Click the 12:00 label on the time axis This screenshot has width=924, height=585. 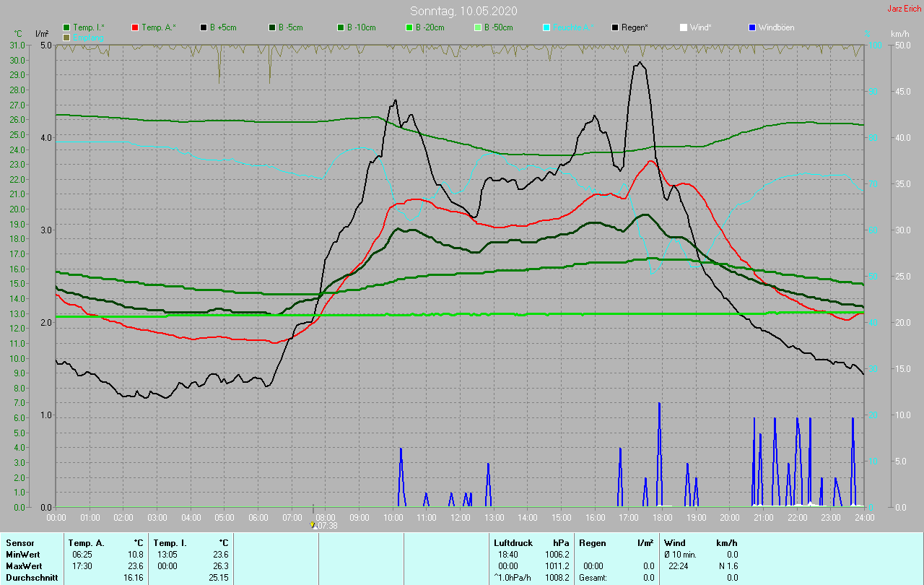tap(460, 518)
